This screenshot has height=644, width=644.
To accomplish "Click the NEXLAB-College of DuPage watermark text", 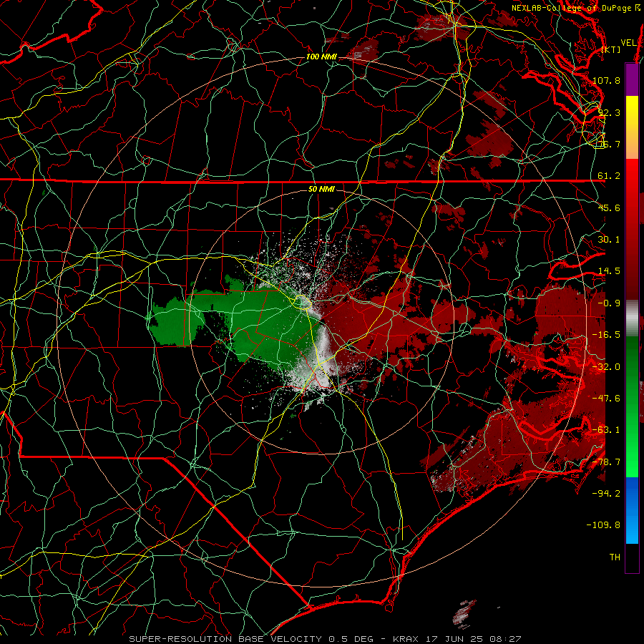I will click(576, 8).
